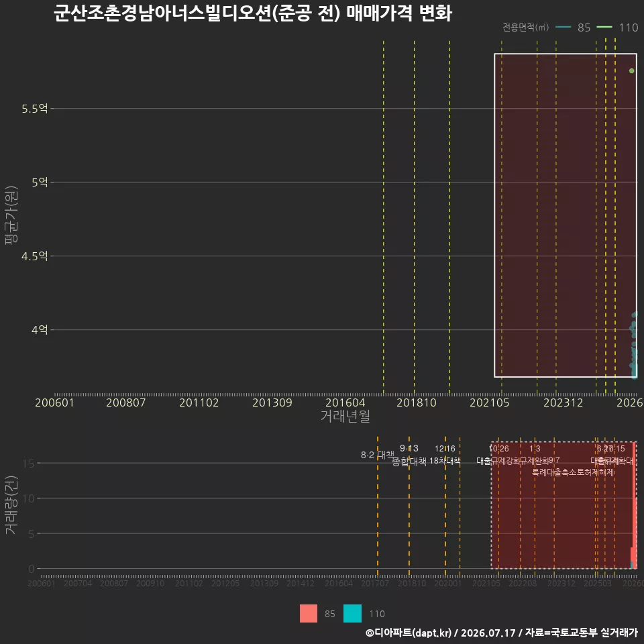Image resolution: width=644 pixels, height=644 pixels.
Task: Click the 201309 x-axis label on the price chart
Action: coord(272,402)
